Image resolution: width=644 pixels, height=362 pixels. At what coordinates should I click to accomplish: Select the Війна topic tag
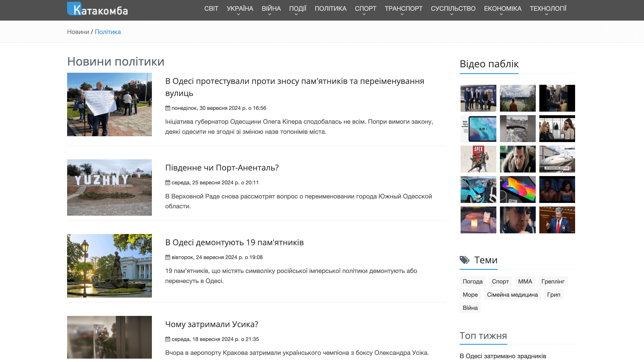(470, 308)
